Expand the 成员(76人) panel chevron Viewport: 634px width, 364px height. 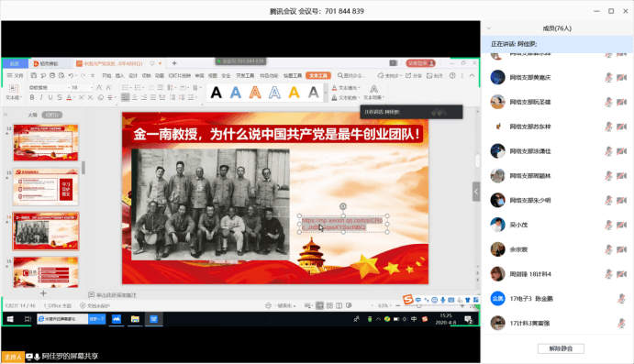pos(489,28)
